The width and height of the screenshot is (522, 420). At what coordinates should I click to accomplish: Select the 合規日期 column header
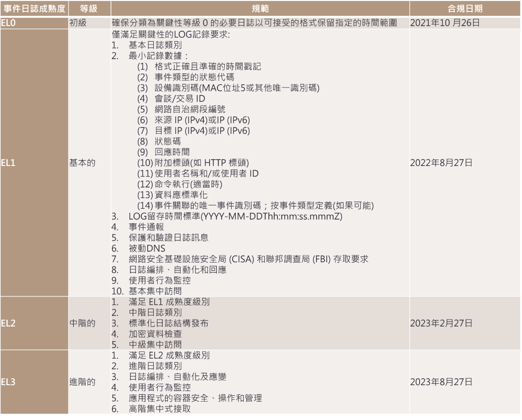click(465, 9)
